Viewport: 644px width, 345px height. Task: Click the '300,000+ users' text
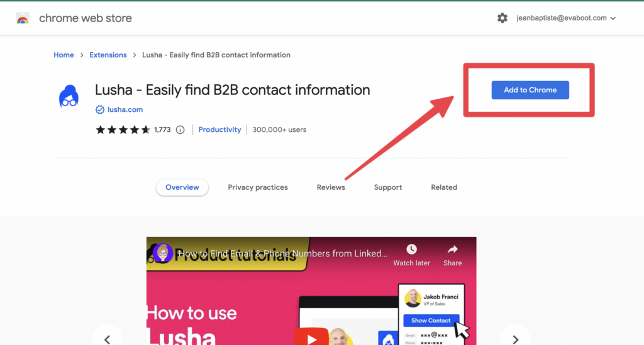click(279, 129)
